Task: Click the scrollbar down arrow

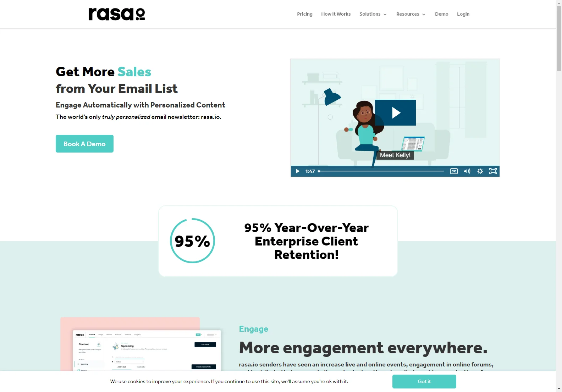Action: (559, 389)
